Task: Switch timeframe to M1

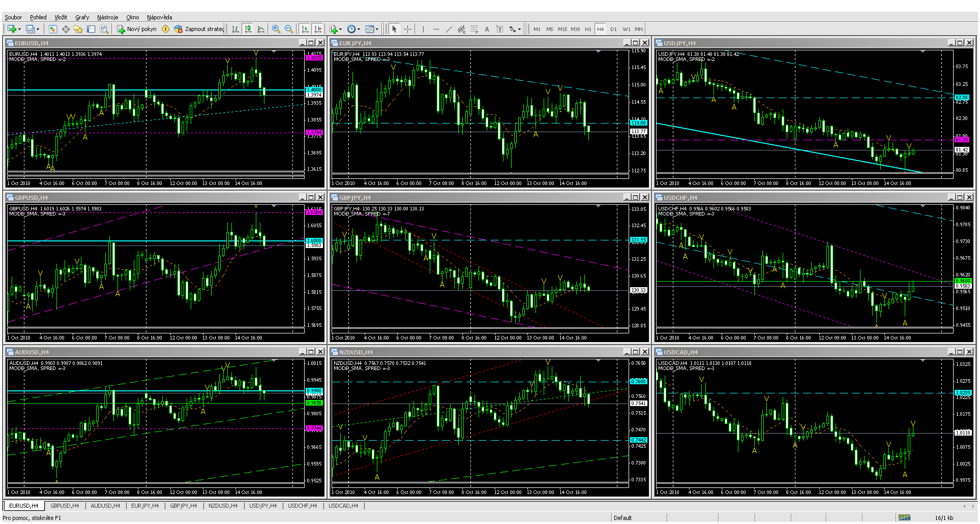Action: pyautogui.click(x=537, y=29)
